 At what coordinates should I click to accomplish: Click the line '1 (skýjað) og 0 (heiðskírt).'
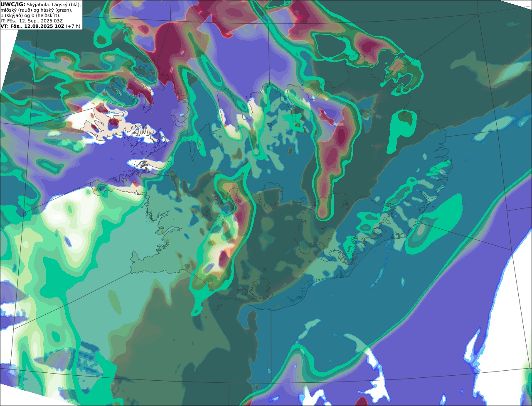pyautogui.click(x=30, y=15)
